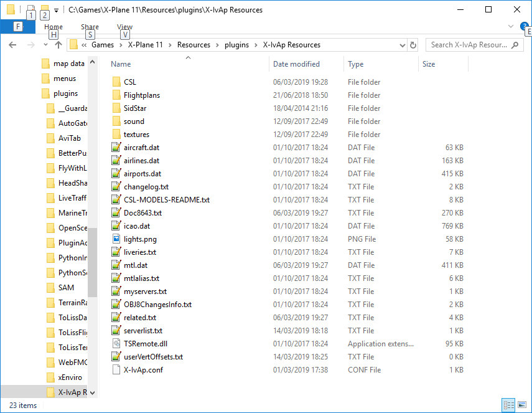Switch to Details view layout
Viewport: 532px width, 413px height.
[x=508, y=405]
